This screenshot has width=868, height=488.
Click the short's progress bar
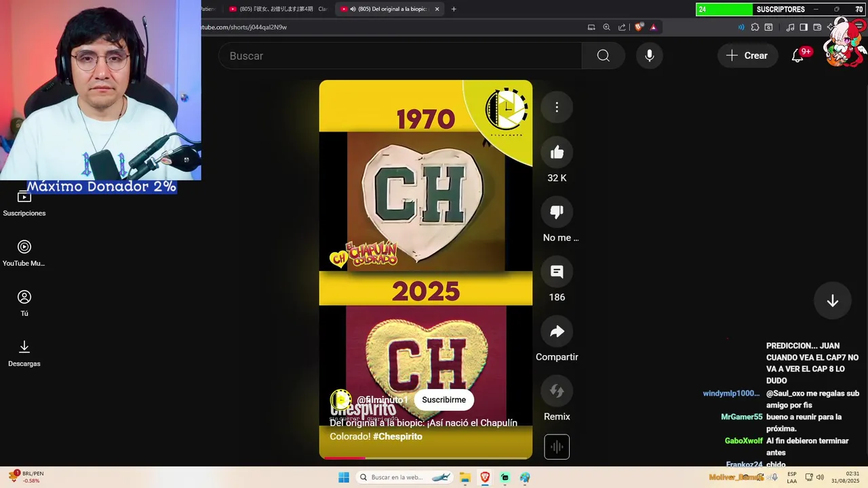tap(426, 458)
